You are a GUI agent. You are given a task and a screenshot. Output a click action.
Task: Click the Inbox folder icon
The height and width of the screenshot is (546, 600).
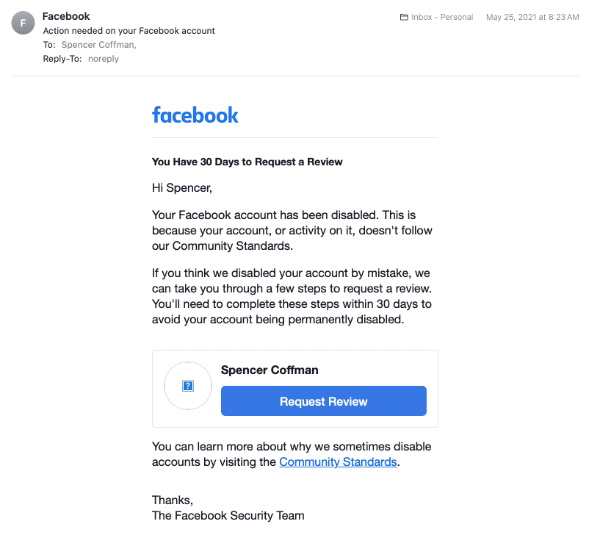[x=403, y=18]
